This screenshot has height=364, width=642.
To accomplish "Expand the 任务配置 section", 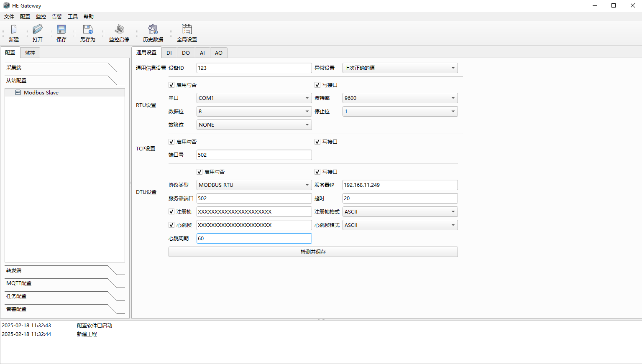I will coord(65,296).
